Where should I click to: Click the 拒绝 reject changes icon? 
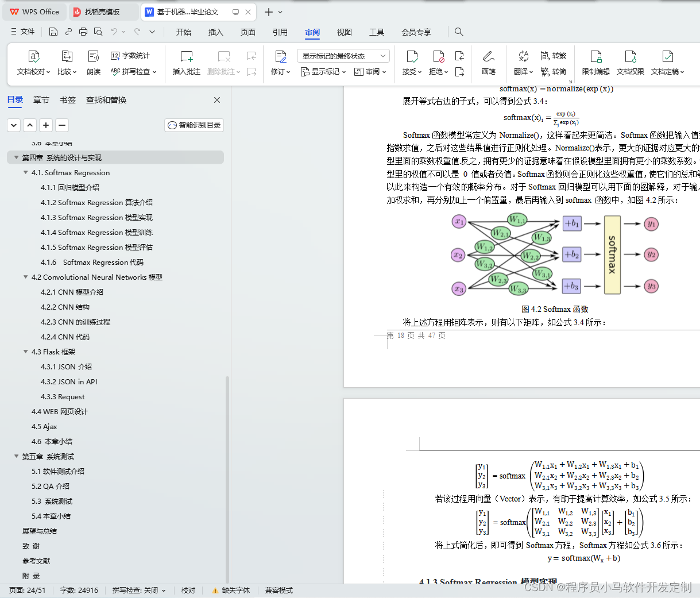[439, 56]
